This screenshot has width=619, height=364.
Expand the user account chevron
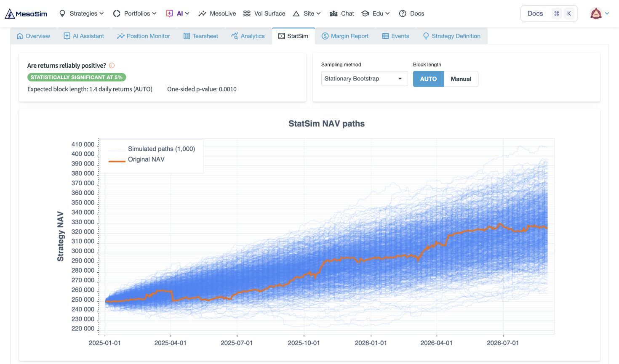(607, 13)
